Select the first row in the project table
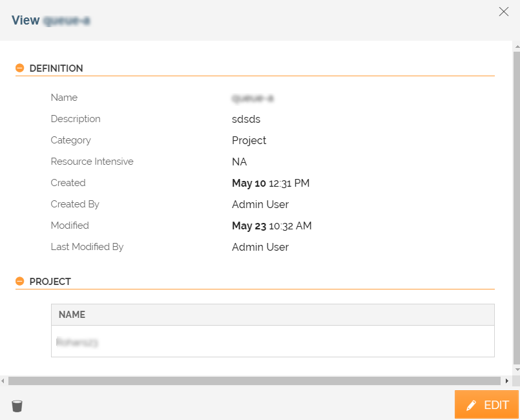This screenshot has width=520, height=420. pyautogui.click(x=273, y=342)
